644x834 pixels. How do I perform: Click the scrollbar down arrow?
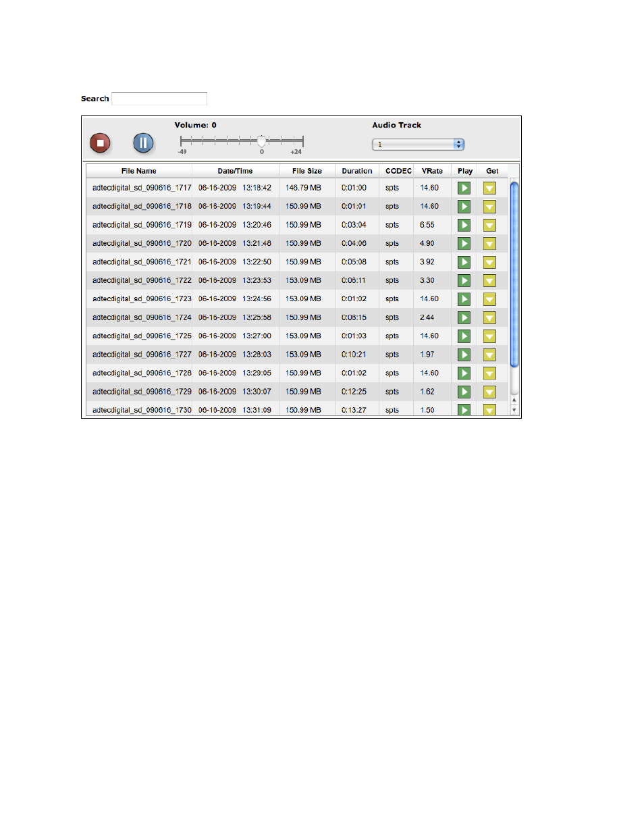(x=514, y=410)
